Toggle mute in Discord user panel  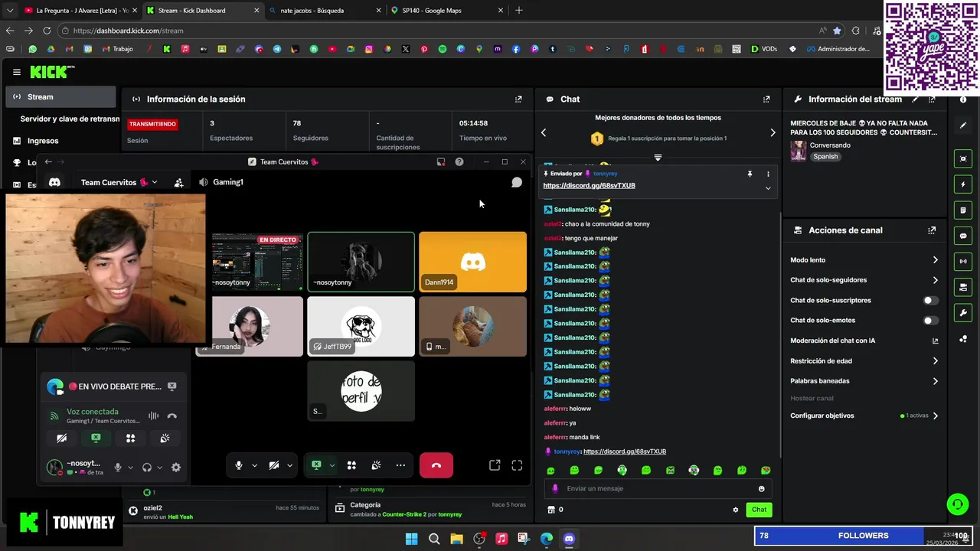click(118, 468)
